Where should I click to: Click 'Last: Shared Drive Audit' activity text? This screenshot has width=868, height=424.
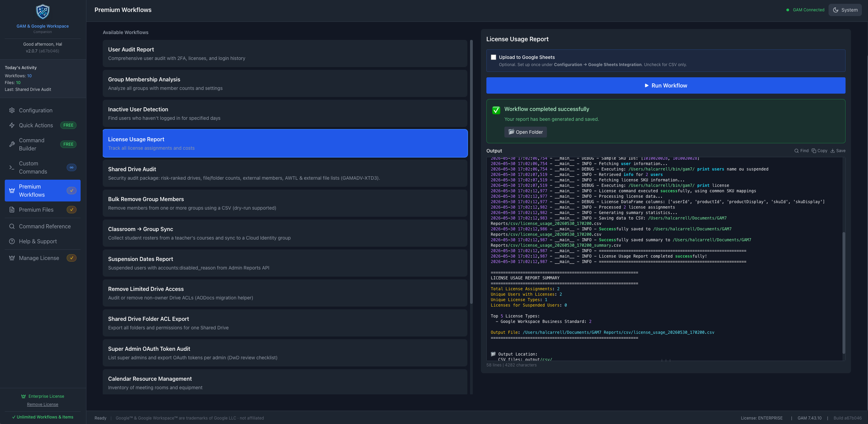(x=28, y=90)
